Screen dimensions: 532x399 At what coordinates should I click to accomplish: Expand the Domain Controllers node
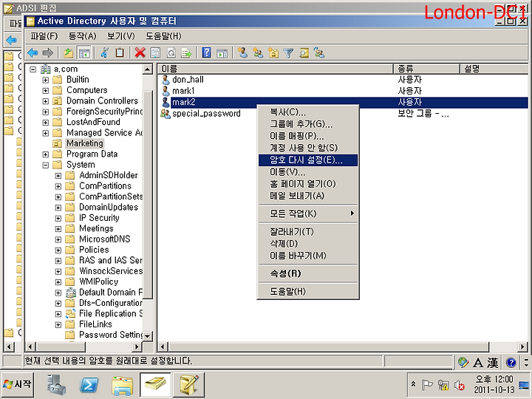tap(46, 101)
